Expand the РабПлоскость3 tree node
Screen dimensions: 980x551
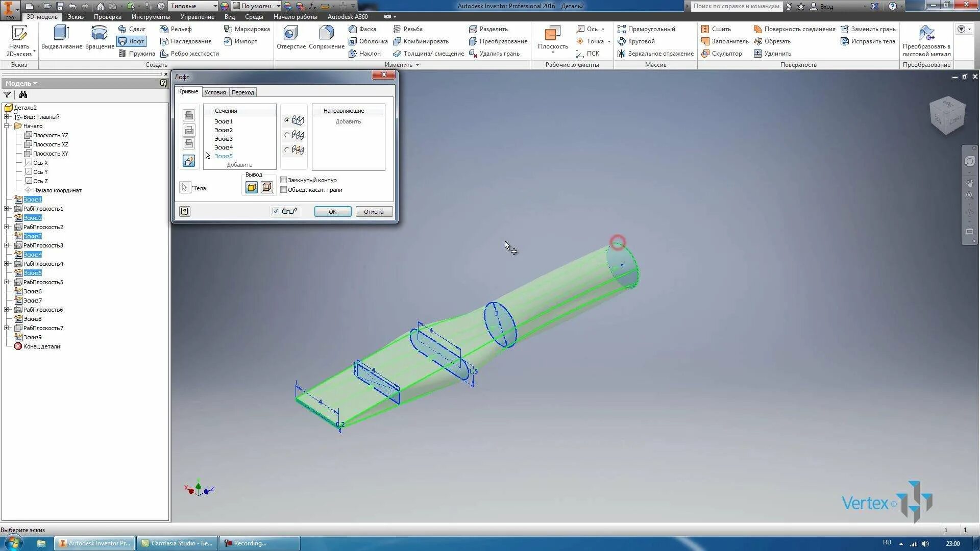coord(7,245)
